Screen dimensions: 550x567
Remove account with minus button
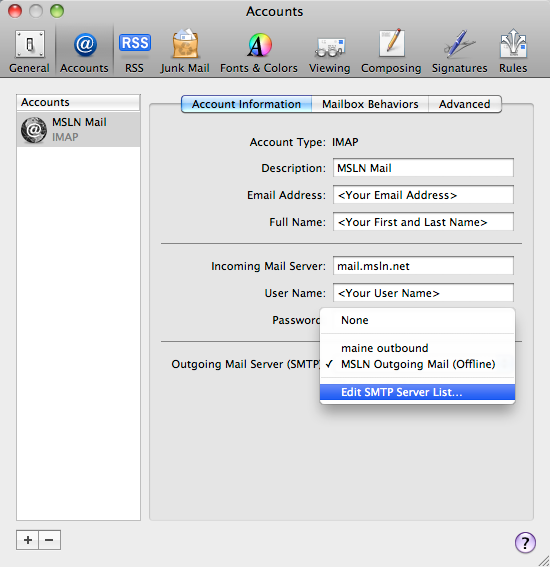click(x=50, y=540)
